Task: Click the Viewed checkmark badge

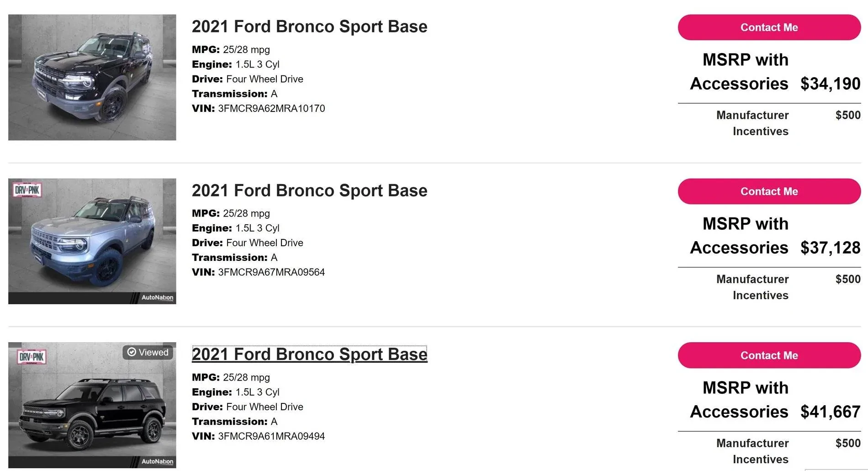Action: (148, 352)
